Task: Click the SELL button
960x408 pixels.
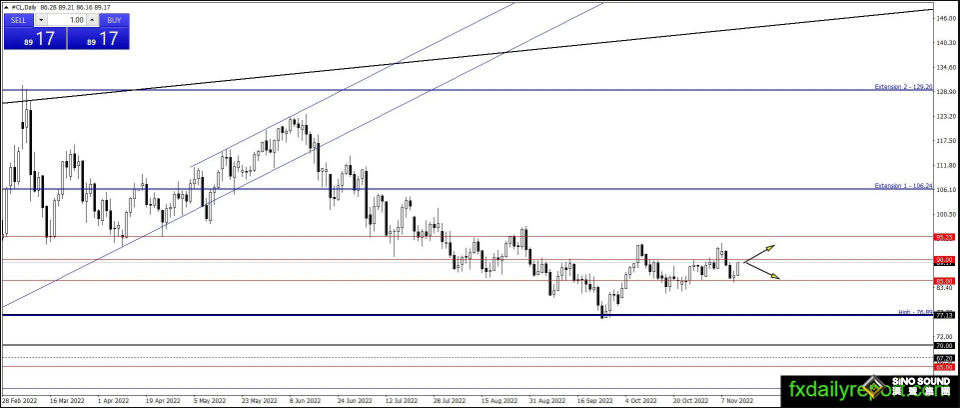Action: (18, 20)
